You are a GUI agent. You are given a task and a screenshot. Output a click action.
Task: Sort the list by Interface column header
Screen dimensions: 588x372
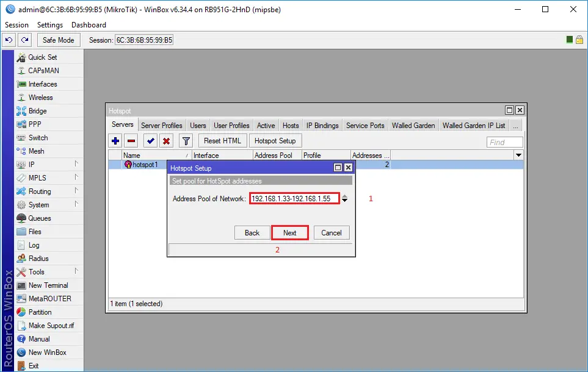222,156
